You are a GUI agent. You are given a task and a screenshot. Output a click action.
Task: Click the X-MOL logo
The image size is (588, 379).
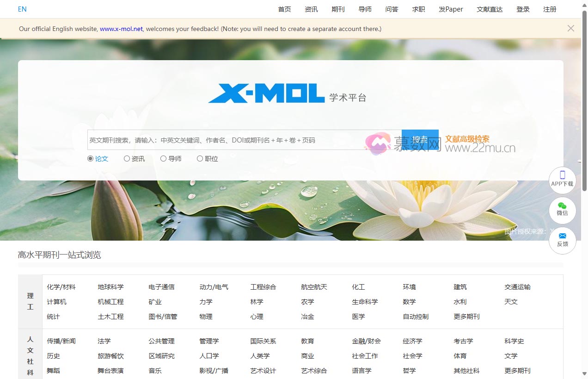(x=266, y=93)
